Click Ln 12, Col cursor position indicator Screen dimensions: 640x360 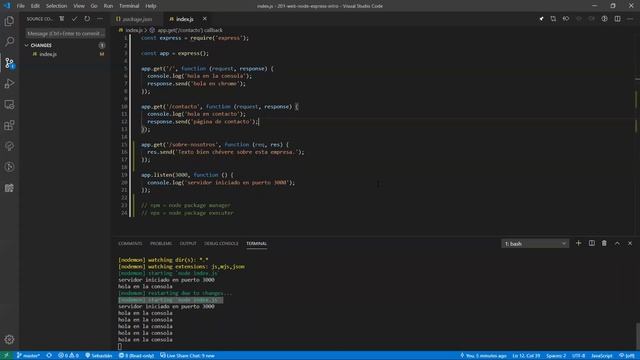(526, 356)
